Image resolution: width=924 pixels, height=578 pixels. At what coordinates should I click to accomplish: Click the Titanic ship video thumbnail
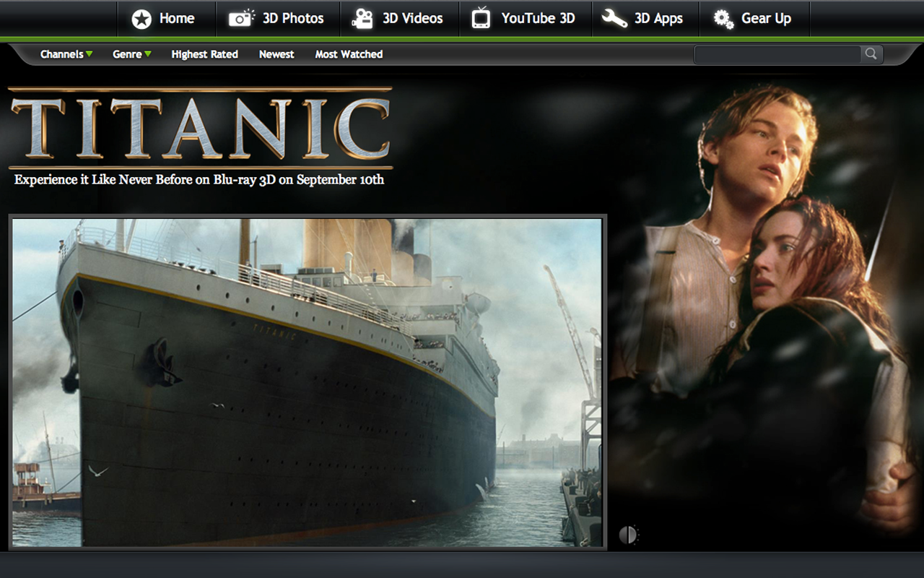tap(308, 382)
